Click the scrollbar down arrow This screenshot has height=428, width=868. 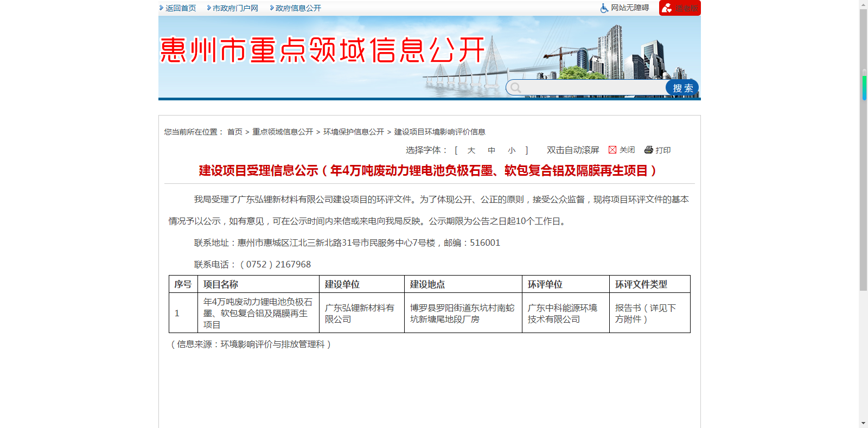pyautogui.click(x=864, y=423)
